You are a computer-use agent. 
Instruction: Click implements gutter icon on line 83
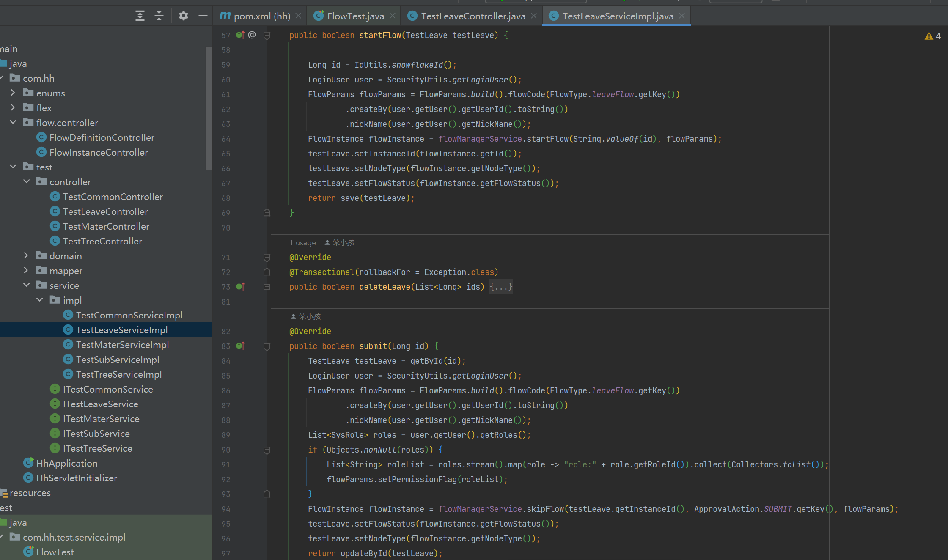[x=240, y=346]
